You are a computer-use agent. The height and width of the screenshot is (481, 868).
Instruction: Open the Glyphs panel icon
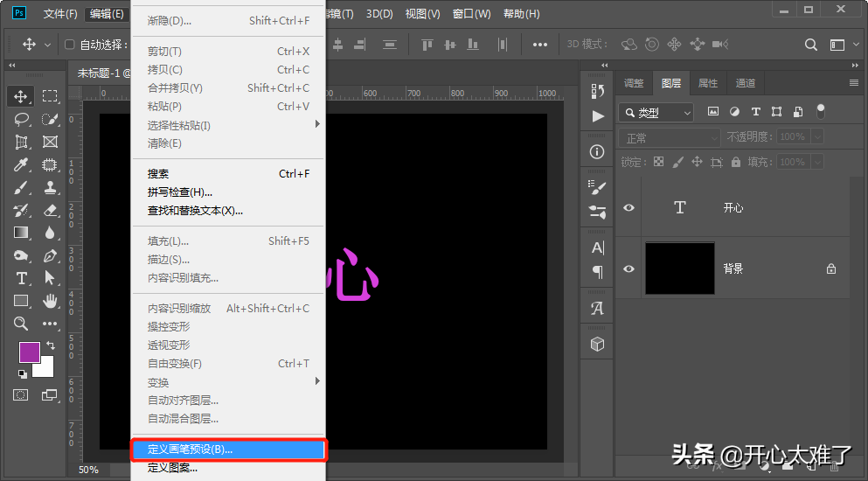(597, 309)
